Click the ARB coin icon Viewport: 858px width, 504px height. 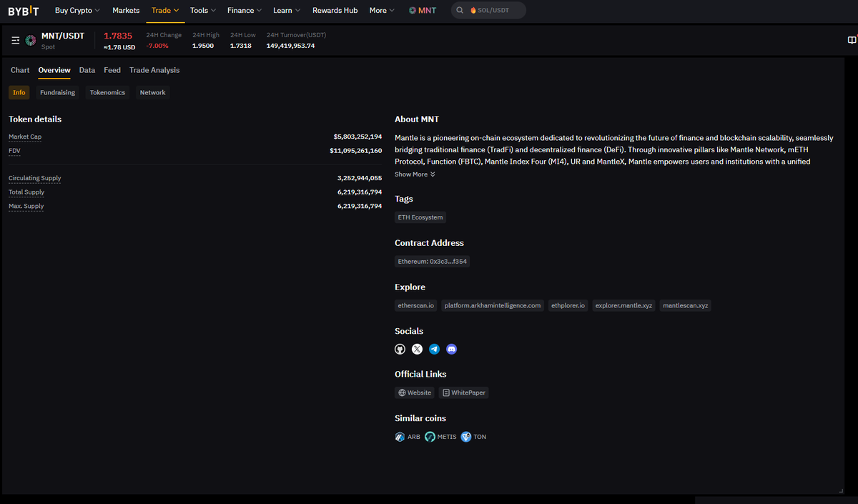[400, 437]
